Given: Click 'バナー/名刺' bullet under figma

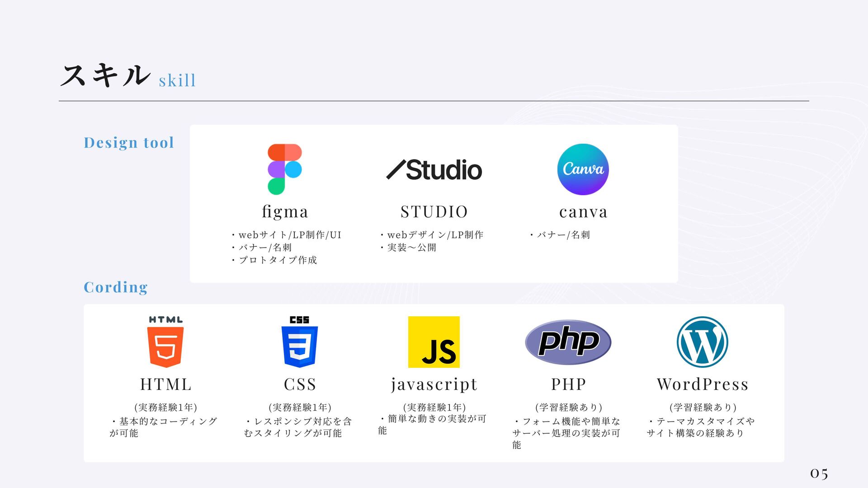Looking at the screenshot, I should pyautogui.click(x=261, y=248).
